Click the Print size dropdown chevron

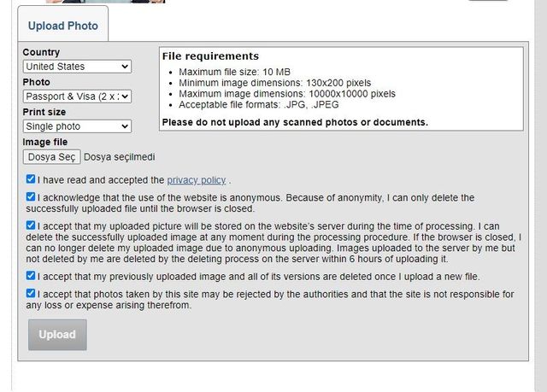coord(125,126)
